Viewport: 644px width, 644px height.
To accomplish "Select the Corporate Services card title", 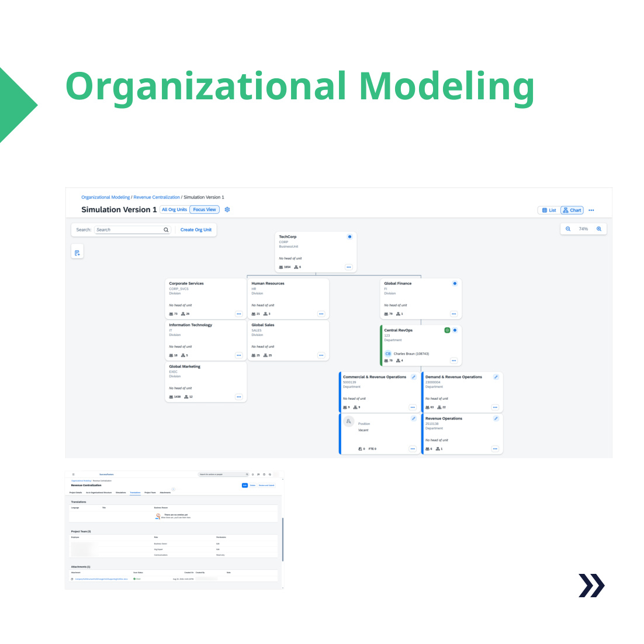I will (186, 283).
